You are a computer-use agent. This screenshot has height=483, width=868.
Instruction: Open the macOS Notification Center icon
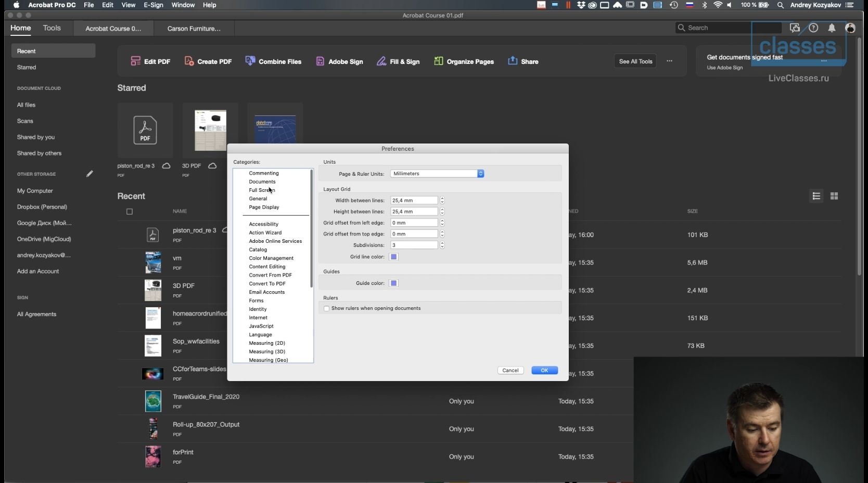tap(849, 5)
